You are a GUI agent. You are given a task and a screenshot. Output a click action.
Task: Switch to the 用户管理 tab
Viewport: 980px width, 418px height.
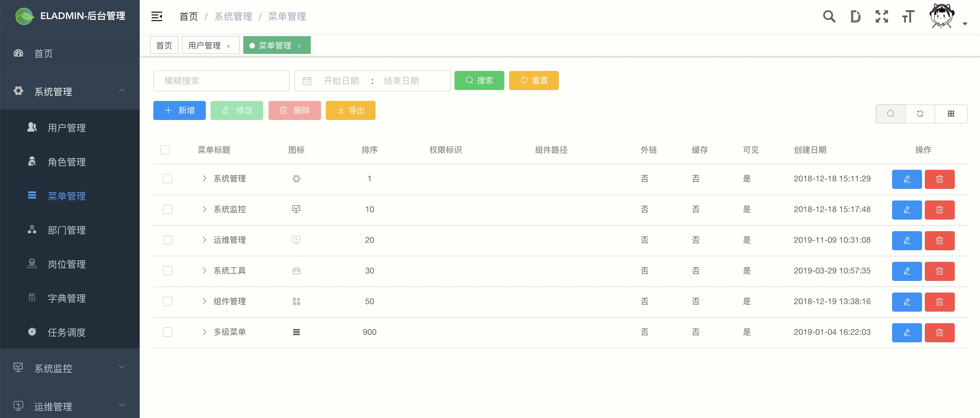[x=204, y=45]
